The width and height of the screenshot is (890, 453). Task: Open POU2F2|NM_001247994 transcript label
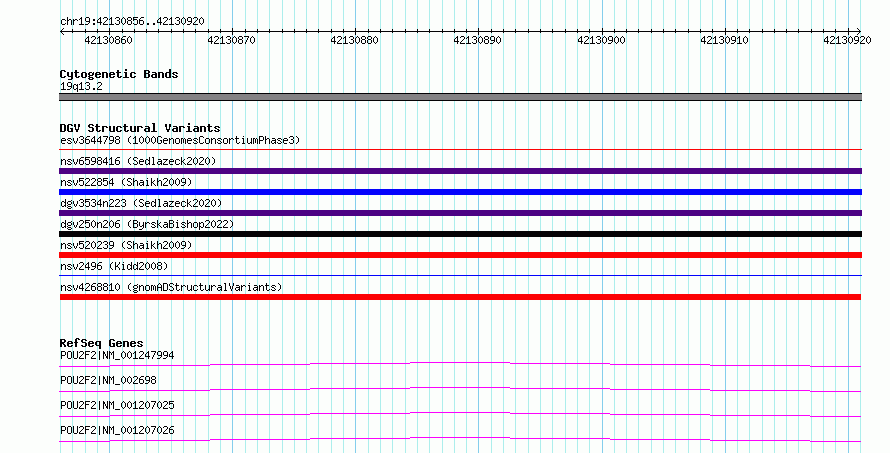[117, 355]
